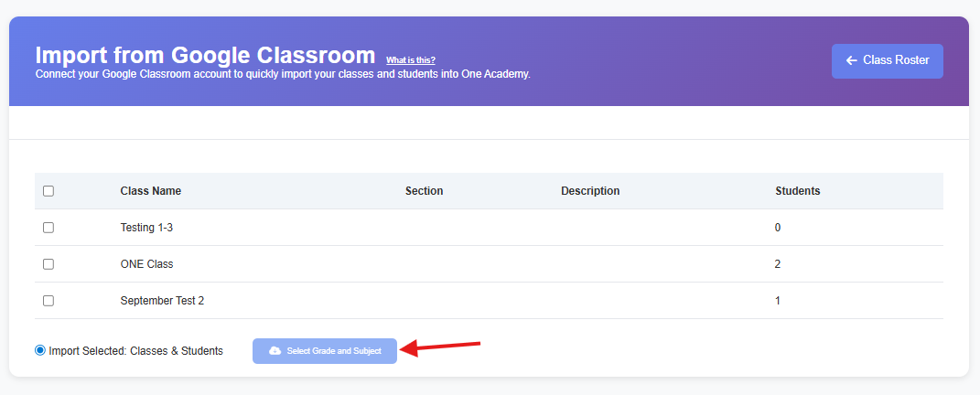Viewport: 980px width, 395px height.
Task: Click the Students column header
Action: tap(797, 191)
